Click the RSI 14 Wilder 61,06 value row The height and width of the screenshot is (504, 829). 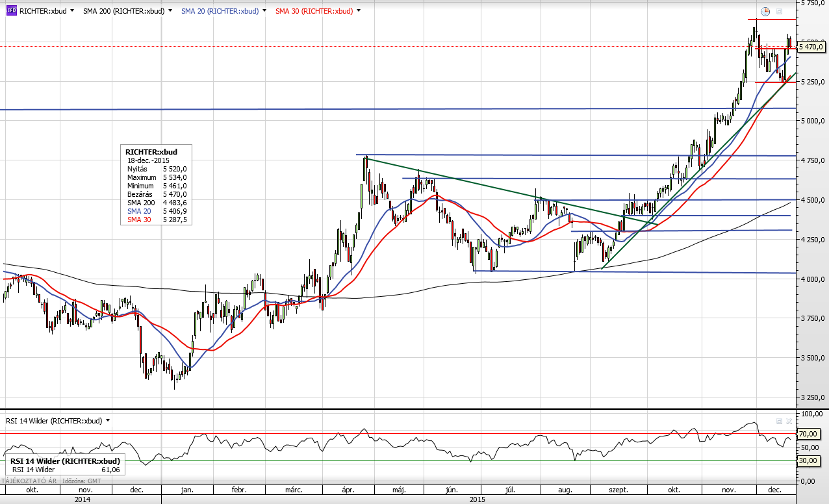66,470
